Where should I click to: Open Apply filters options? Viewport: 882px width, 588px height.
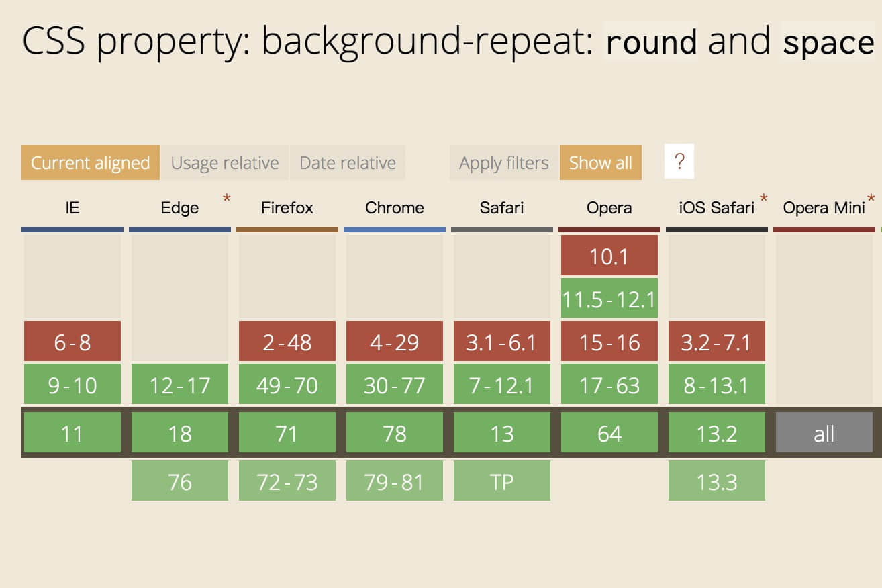(504, 162)
